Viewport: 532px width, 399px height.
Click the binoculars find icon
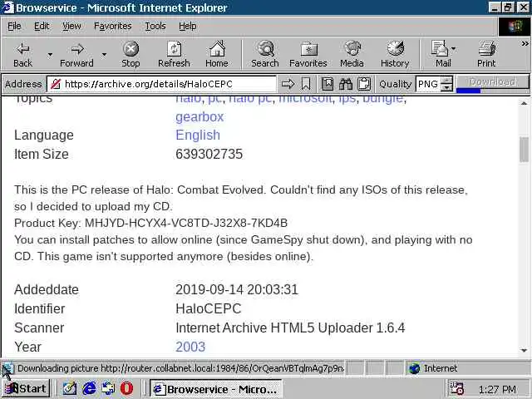tap(346, 84)
